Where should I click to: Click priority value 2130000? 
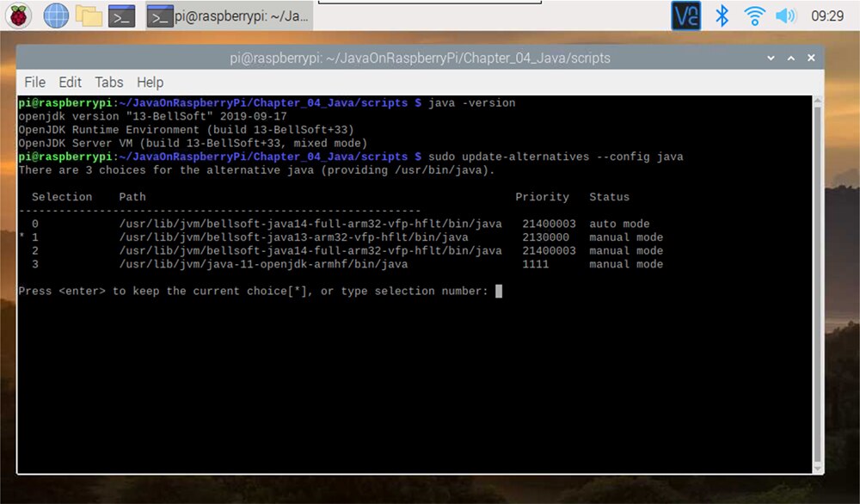pos(546,237)
